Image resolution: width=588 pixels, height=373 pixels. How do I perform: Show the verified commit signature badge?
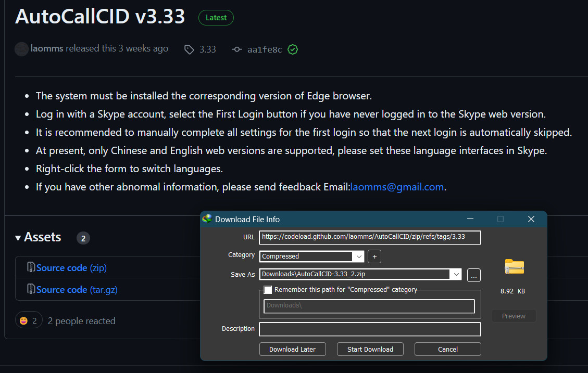(x=293, y=49)
